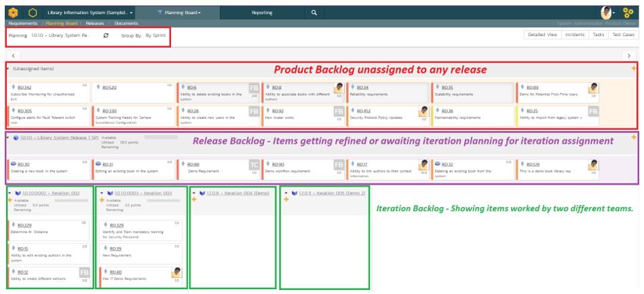Open the Planning Board menu
Viewport: 644px width, 294px height.
click(178, 12)
